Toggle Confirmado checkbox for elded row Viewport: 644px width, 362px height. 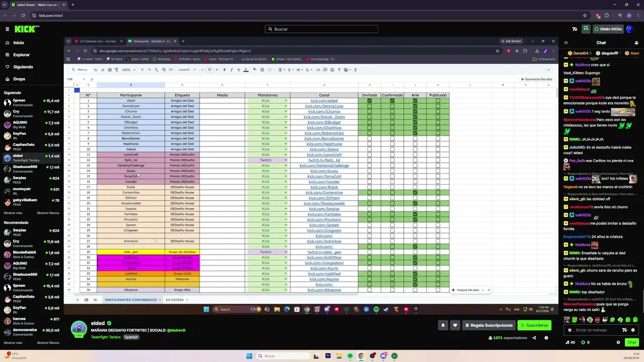click(392, 101)
